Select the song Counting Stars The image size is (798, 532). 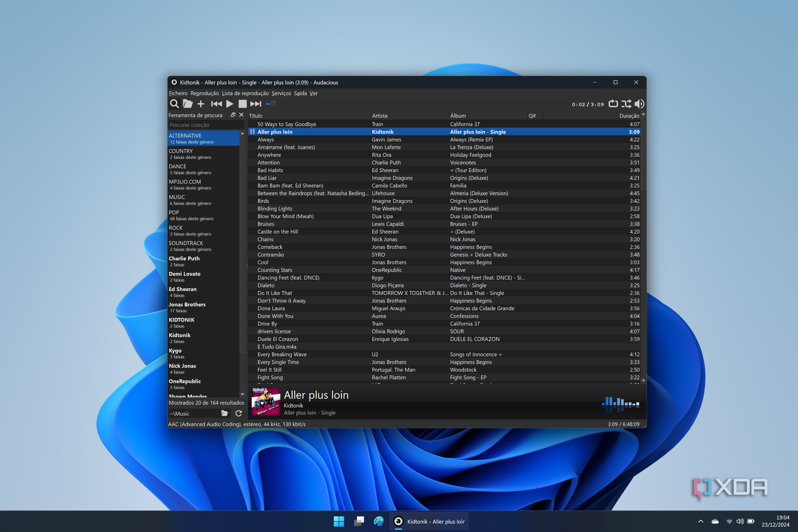coord(444,270)
